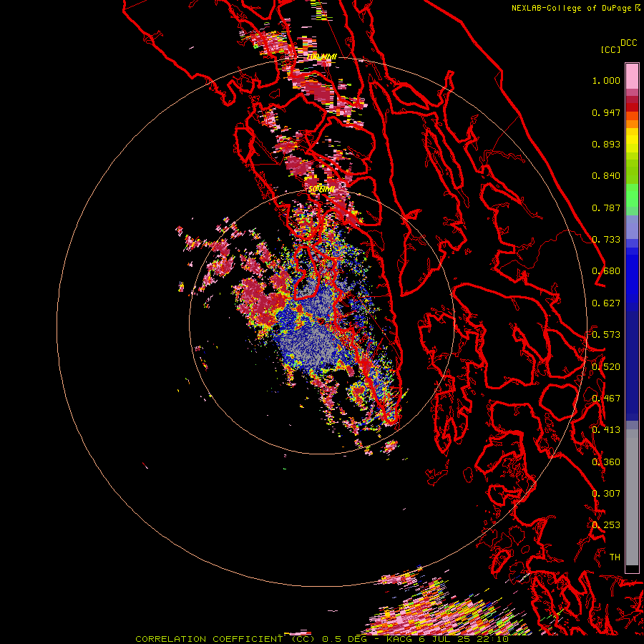Click the 22:10 timestamp in caption
The height and width of the screenshot is (644, 644).
[x=493, y=639]
